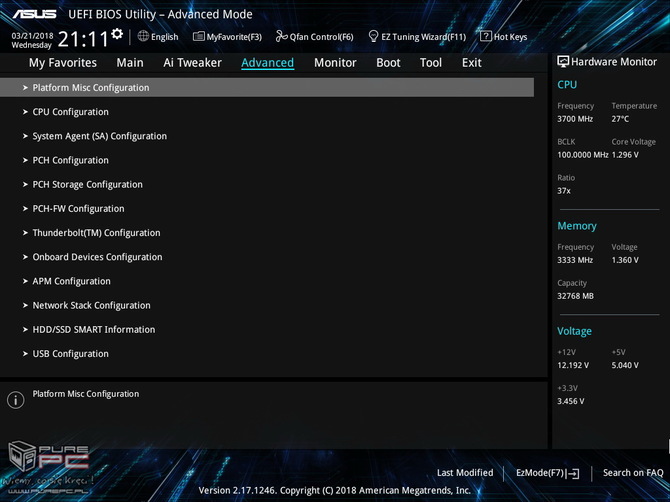
Task: Click the EZ Tuning Wizard lightbulb icon
Action: [x=373, y=36]
